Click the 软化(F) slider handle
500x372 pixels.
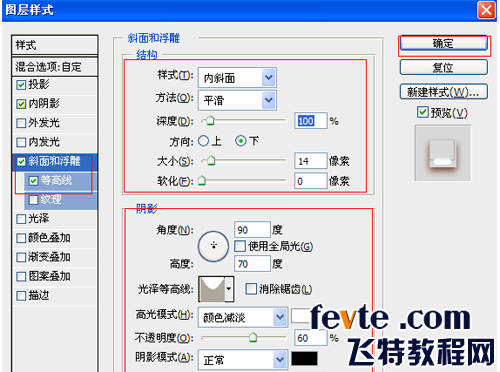(202, 181)
